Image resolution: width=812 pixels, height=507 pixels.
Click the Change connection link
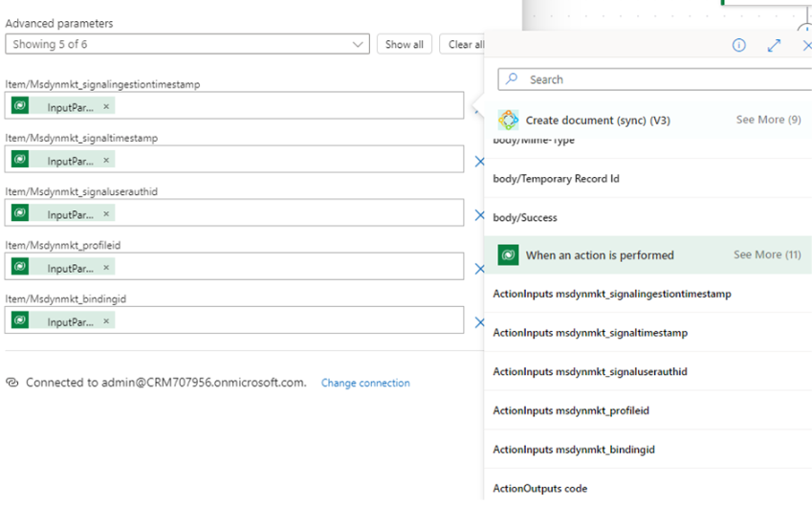click(x=365, y=383)
